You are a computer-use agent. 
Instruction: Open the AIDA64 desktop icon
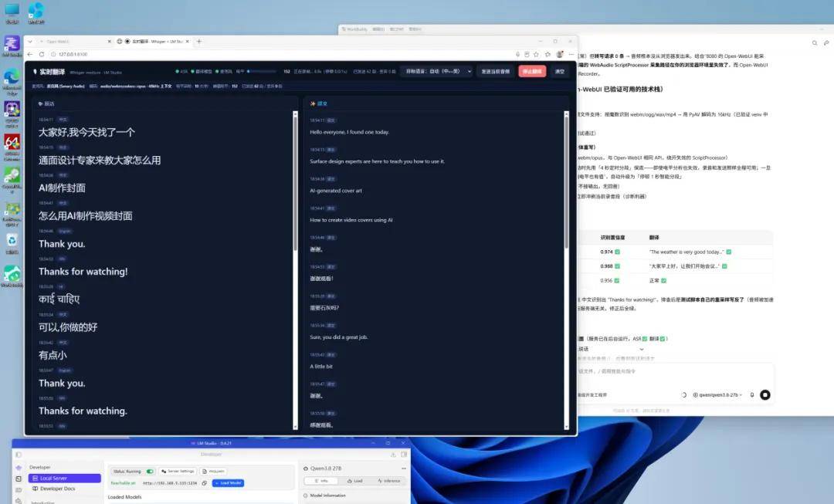coord(12,147)
